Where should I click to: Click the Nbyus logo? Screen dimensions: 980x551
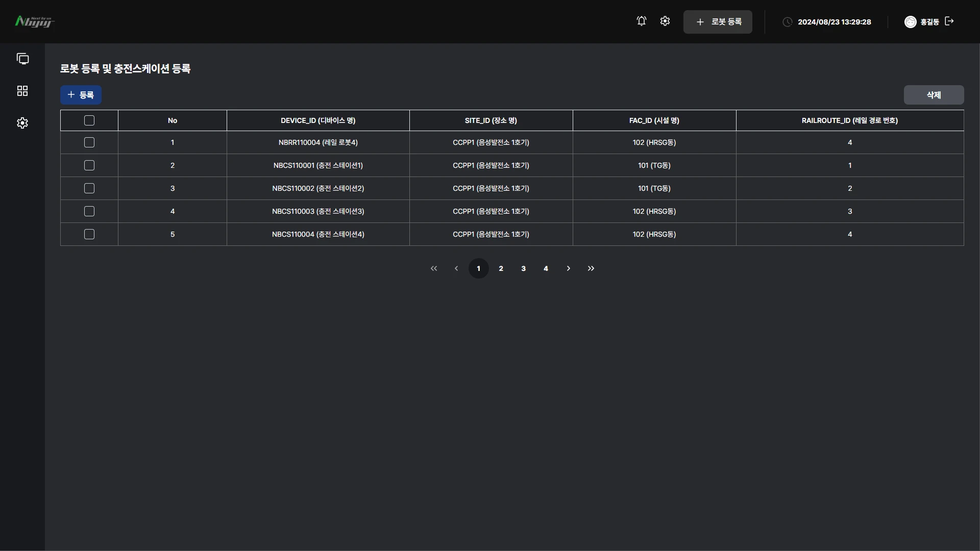[35, 21]
